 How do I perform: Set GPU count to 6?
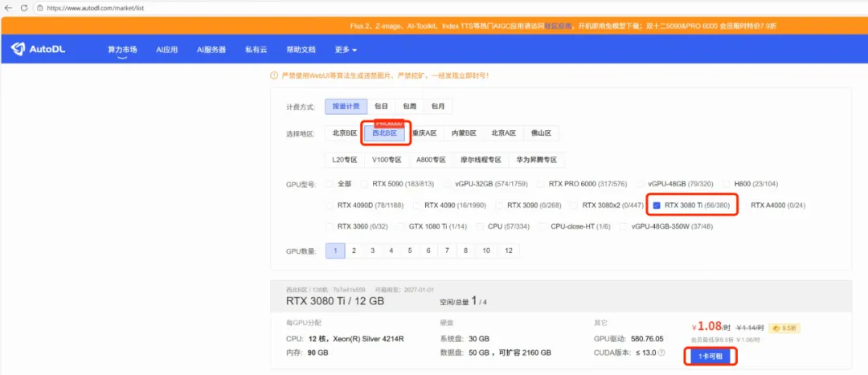[428, 251]
